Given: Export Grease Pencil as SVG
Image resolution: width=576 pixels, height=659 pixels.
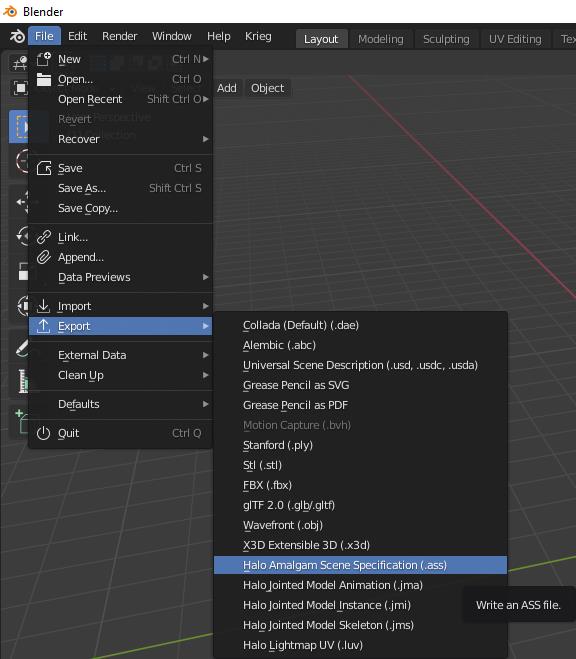Looking at the screenshot, I should coord(360,385).
